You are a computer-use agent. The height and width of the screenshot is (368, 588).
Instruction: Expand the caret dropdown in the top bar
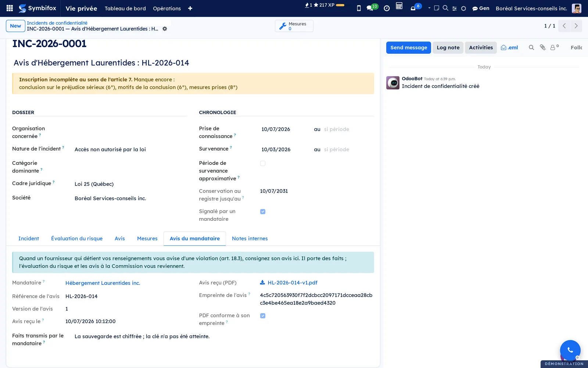pos(429,8)
